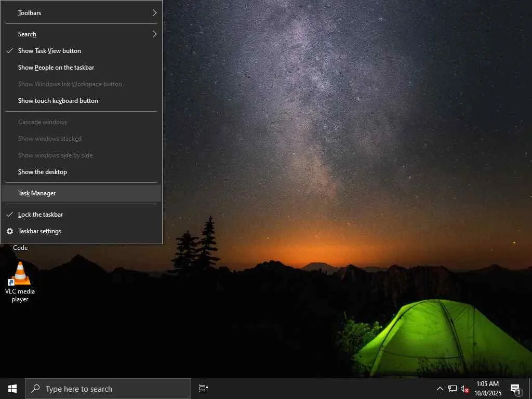
Task: Click the search magnifier icon in taskbar
Action: (35, 389)
